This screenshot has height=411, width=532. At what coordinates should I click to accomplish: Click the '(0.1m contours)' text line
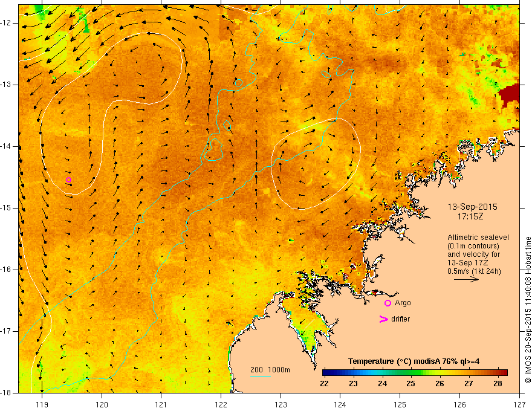coord(473,246)
